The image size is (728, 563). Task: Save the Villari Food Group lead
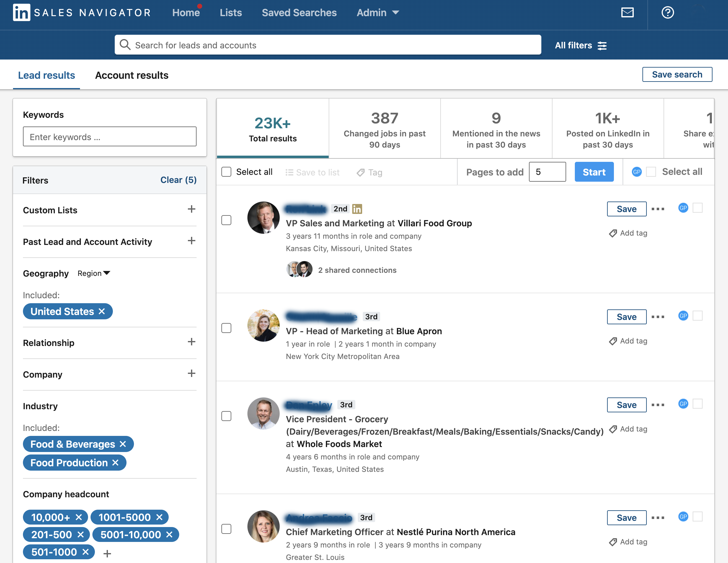pyautogui.click(x=627, y=209)
